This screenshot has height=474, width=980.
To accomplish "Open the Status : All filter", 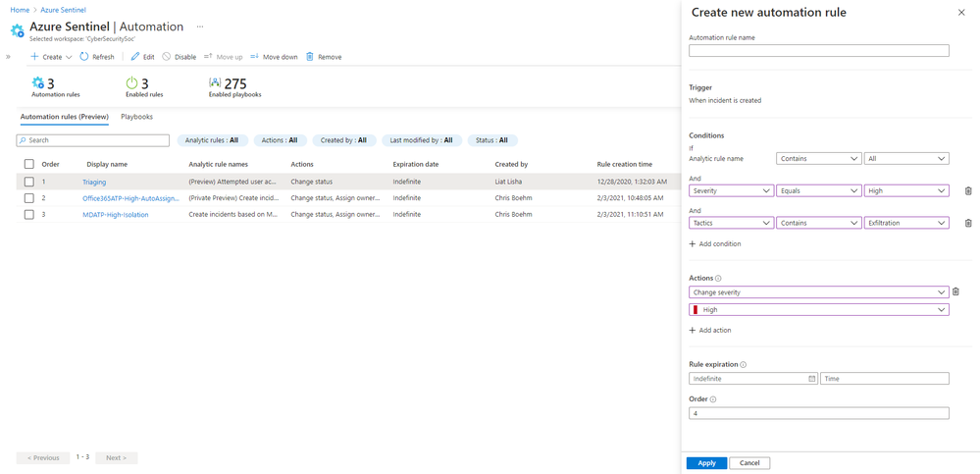I will tap(491, 140).
